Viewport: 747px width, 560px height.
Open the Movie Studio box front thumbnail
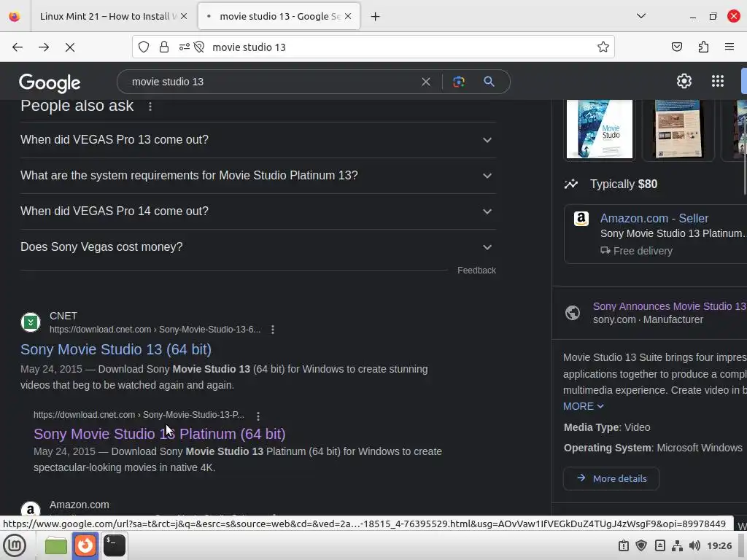tap(600, 128)
